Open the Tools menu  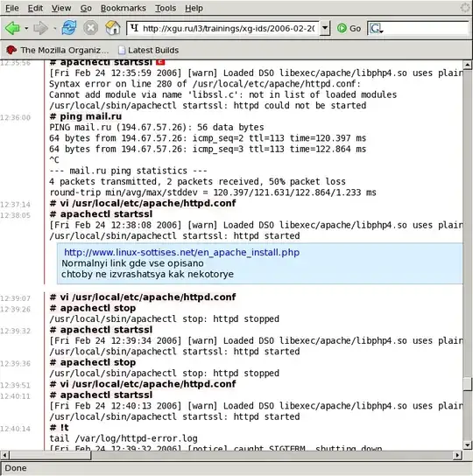[x=166, y=8]
